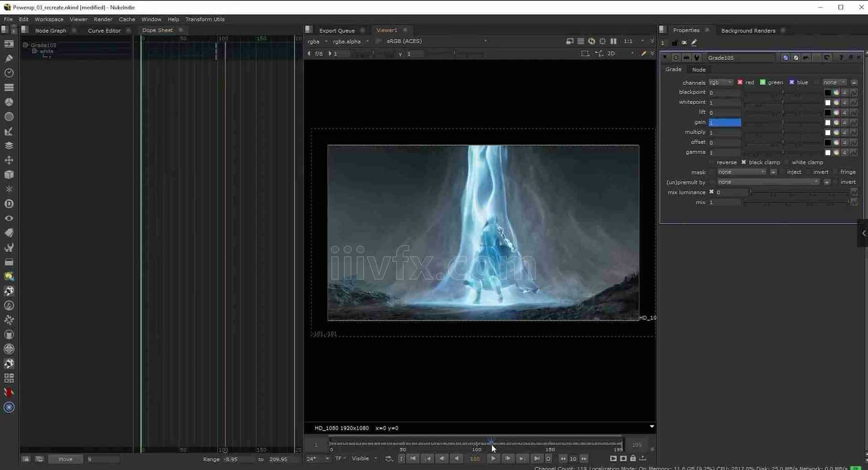The width and height of the screenshot is (868, 470).
Task: Enable the inject checkbox
Action: 782,172
